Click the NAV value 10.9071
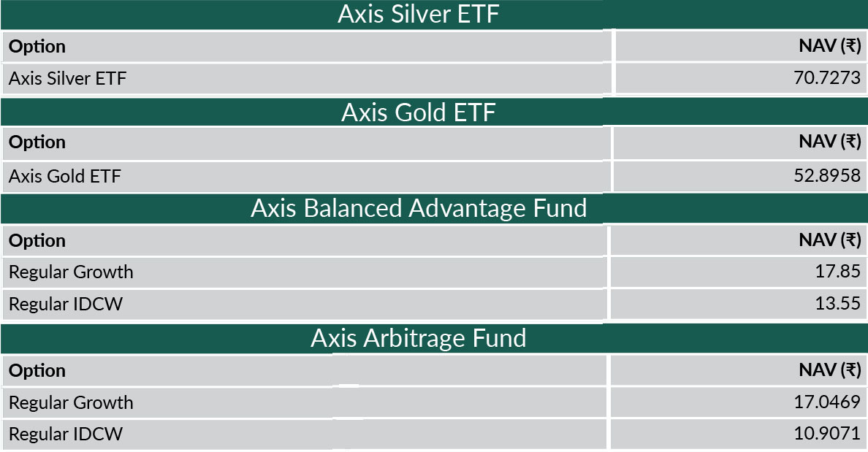 827,433
